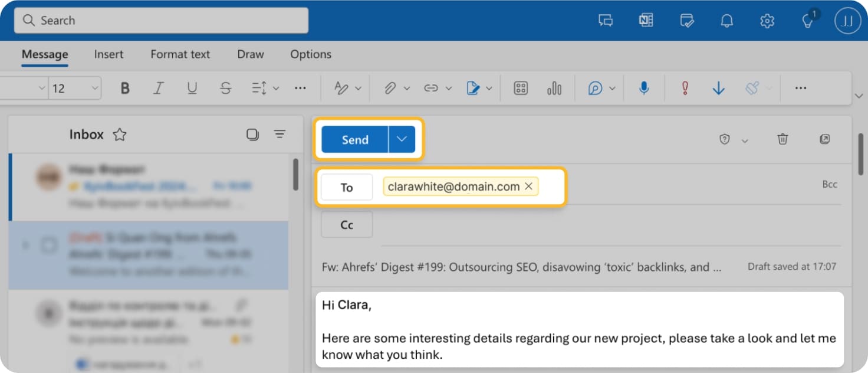Show the Bcc field
This screenshot has height=373, width=868.
[830, 184]
